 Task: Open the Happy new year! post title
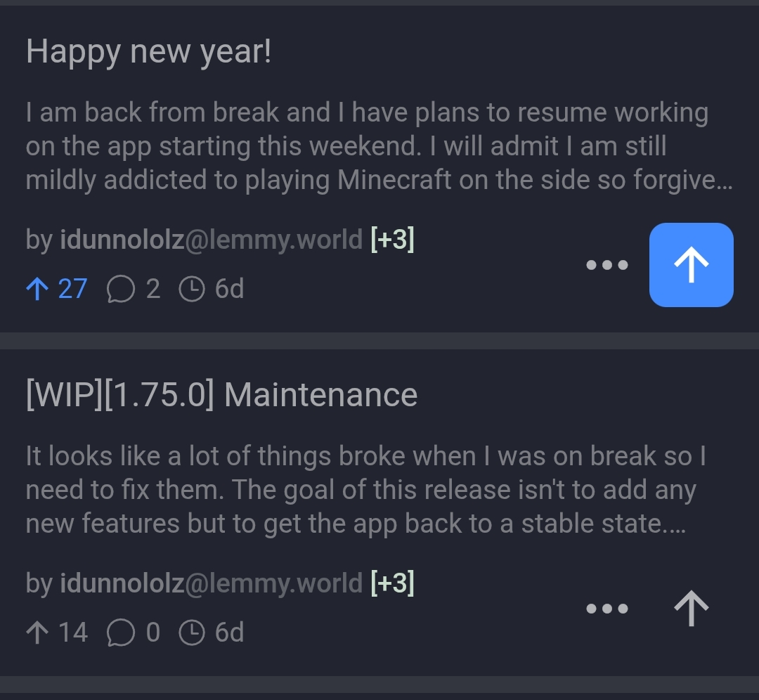(x=148, y=52)
